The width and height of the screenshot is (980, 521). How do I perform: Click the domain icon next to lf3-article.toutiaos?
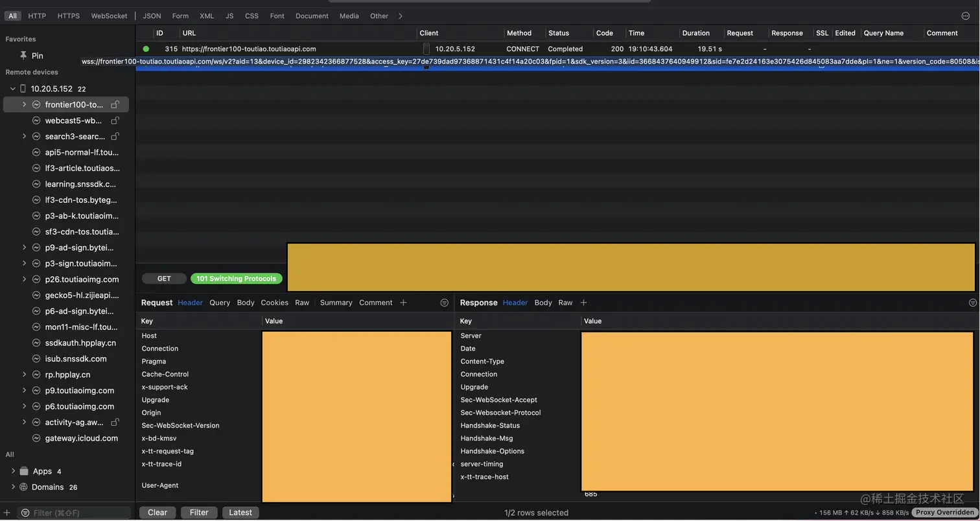[x=36, y=168]
